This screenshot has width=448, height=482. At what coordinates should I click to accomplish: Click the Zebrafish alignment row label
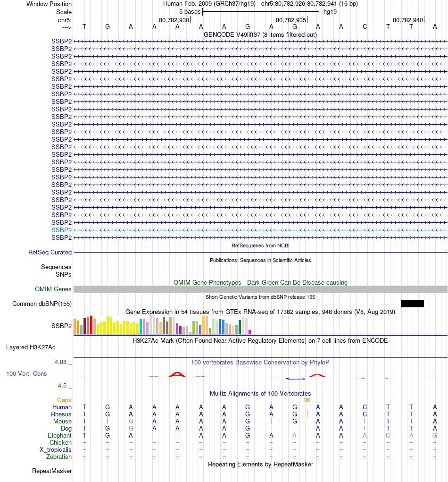coord(59,457)
